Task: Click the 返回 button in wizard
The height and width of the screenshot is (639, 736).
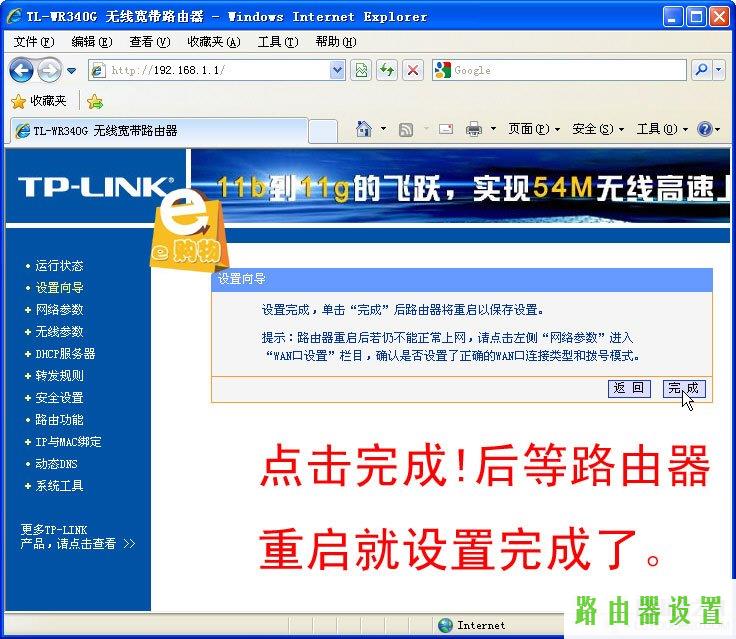Action: (629, 388)
